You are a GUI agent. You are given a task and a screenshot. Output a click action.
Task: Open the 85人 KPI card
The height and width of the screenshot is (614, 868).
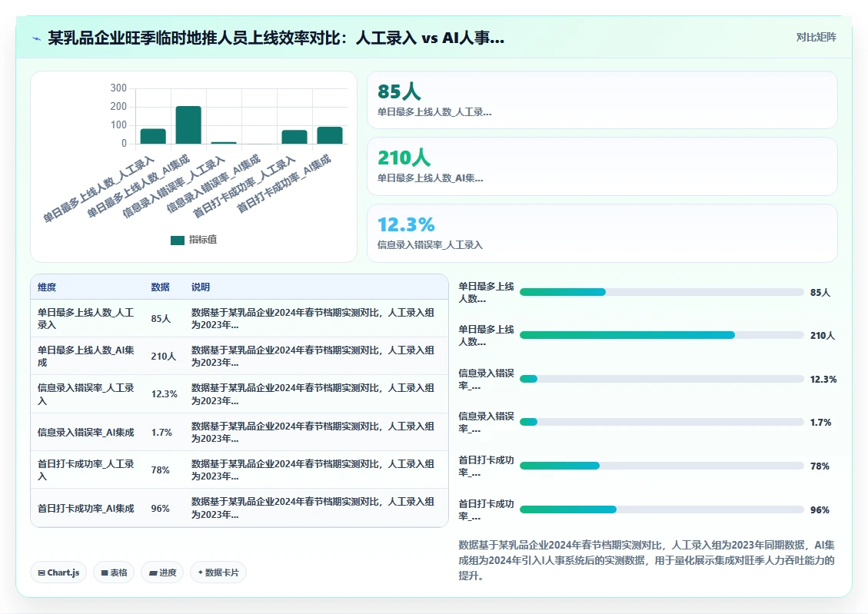click(x=602, y=100)
